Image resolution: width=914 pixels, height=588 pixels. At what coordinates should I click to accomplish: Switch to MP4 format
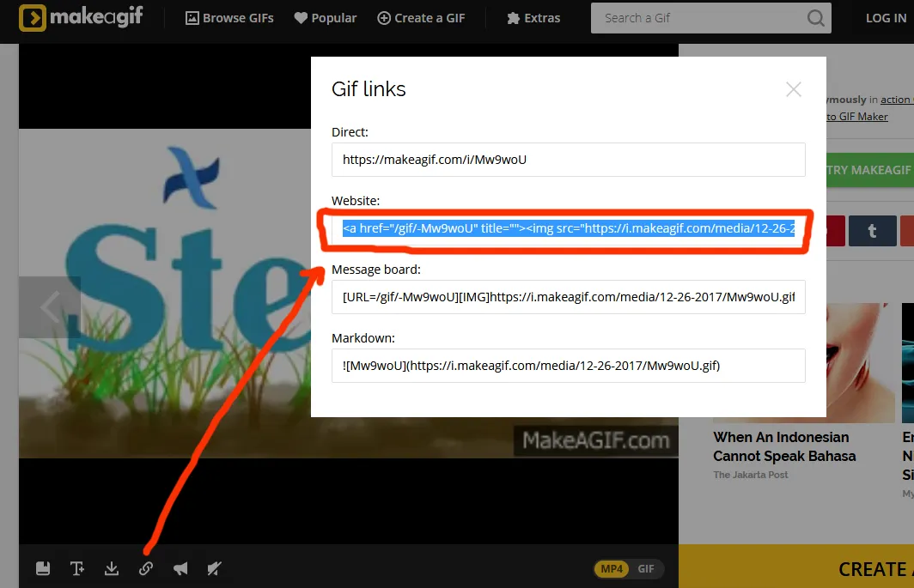(x=612, y=569)
